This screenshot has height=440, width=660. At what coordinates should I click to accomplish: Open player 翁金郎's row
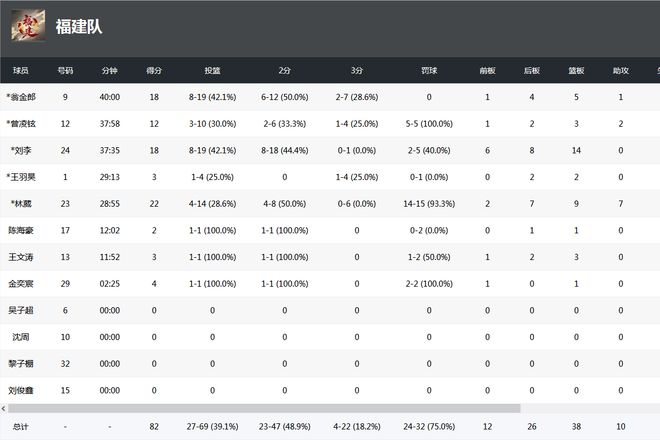[x=21, y=97]
